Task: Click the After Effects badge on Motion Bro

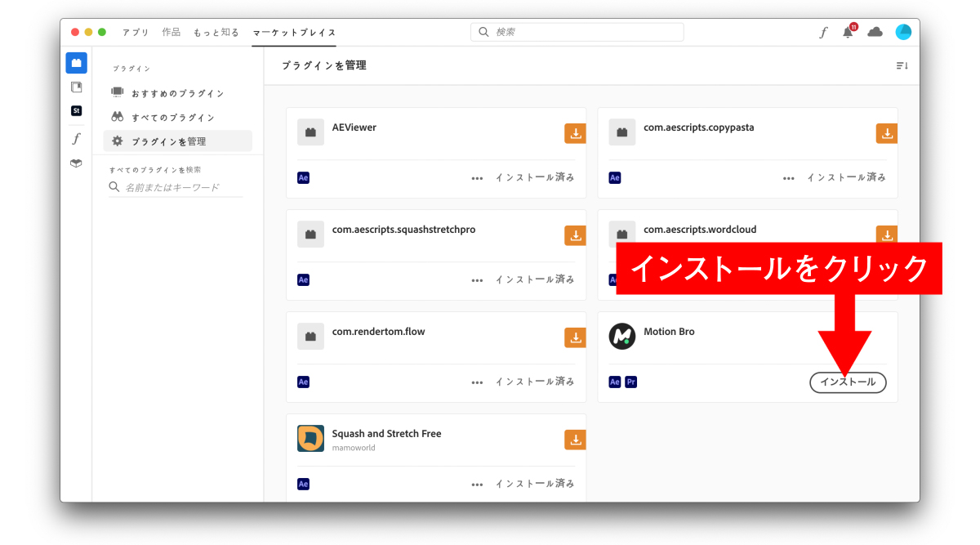Action: (x=615, y=382)
